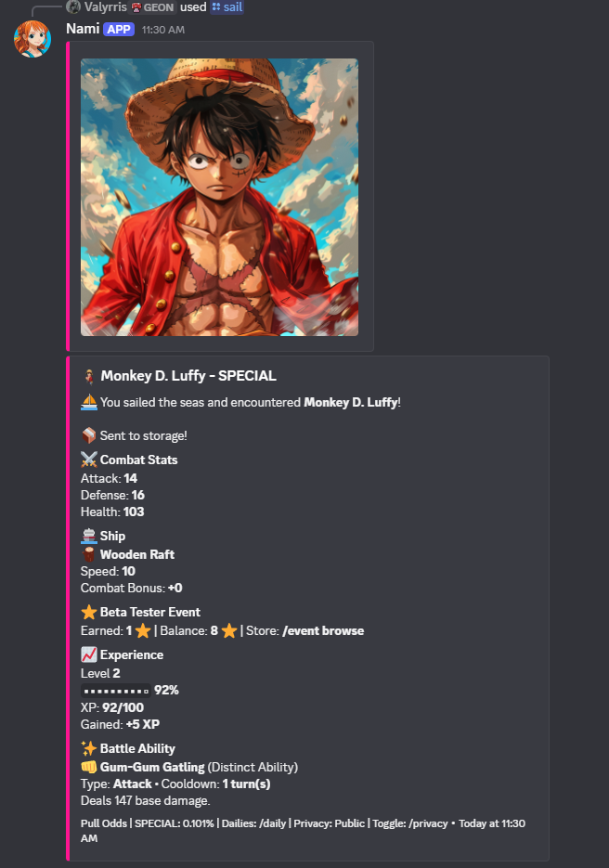Click the crossed swords Combat Stats emoji
The image size is (609, 868).
click(89, 460)
